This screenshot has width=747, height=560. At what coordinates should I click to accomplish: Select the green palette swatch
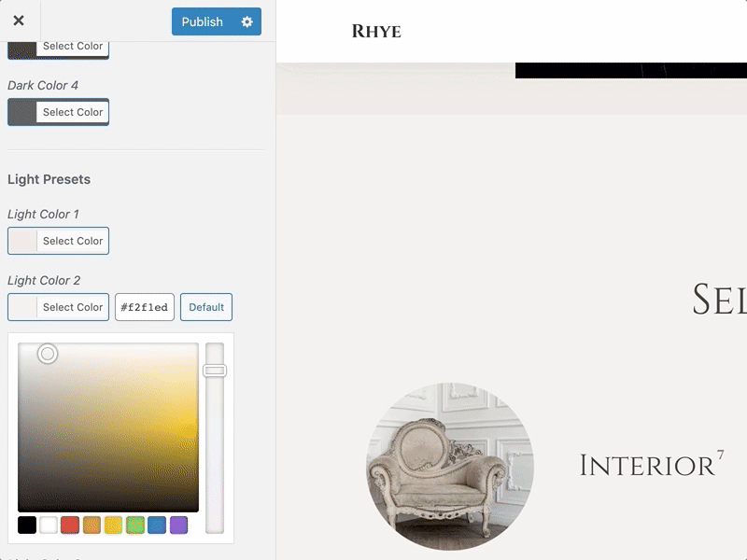[x=135, y=525]
